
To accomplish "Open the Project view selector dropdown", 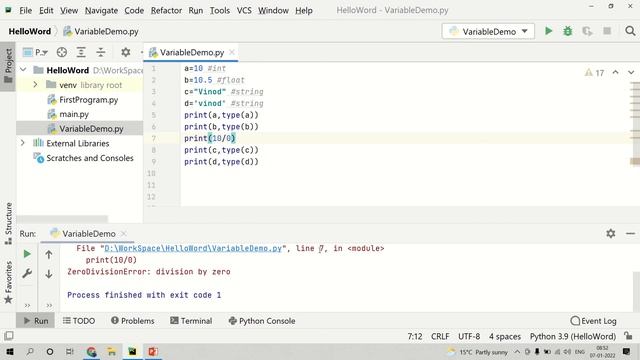I will (x=36, y=52).
